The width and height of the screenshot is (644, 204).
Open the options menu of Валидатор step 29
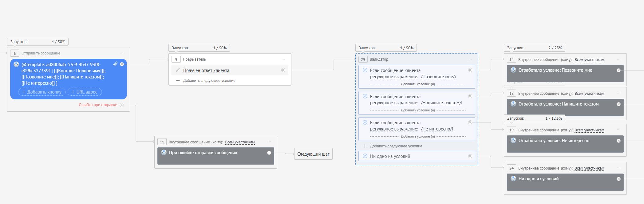pyautogui.click(x=470, y=59)
